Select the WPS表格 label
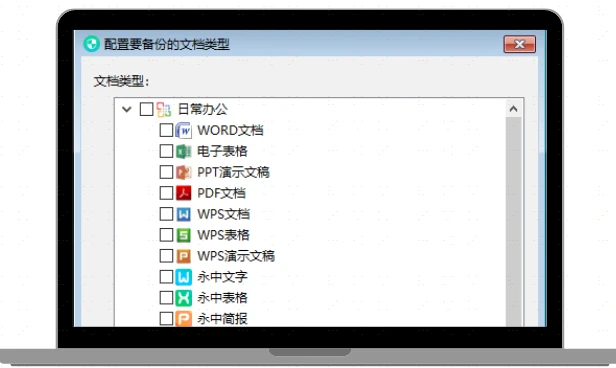This screenshot has height=368, width=616. (x=224, y=235)
